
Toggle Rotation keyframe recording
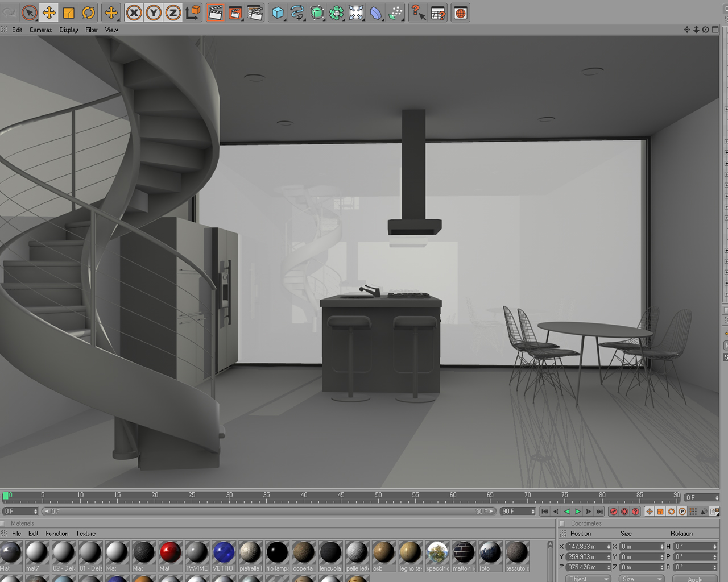(671, 512)
